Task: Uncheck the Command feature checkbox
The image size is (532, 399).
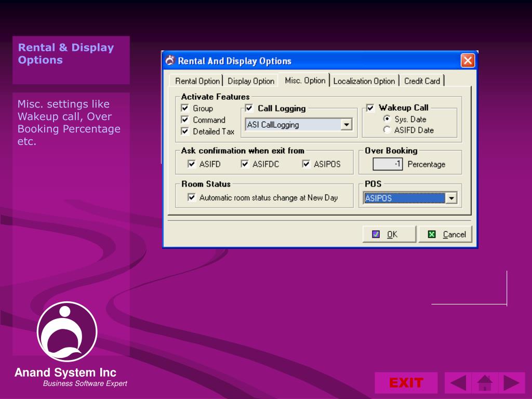Action: 185,120
